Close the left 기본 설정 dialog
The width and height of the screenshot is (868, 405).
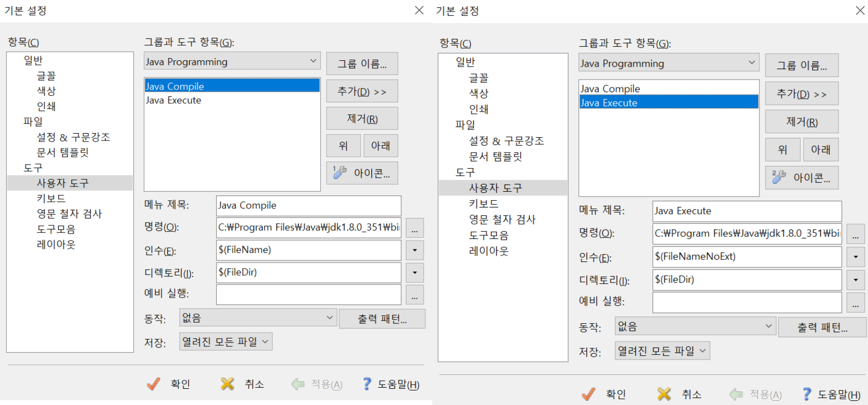(x=419, y=10)
